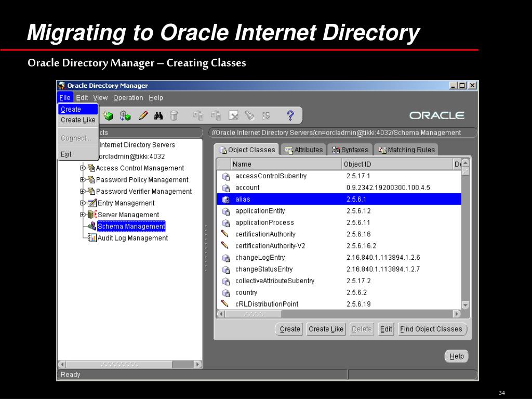This screenshot has height=399, width=532.
Task: Click the crossed-out box toolbar icon
Action: [233, 116]
